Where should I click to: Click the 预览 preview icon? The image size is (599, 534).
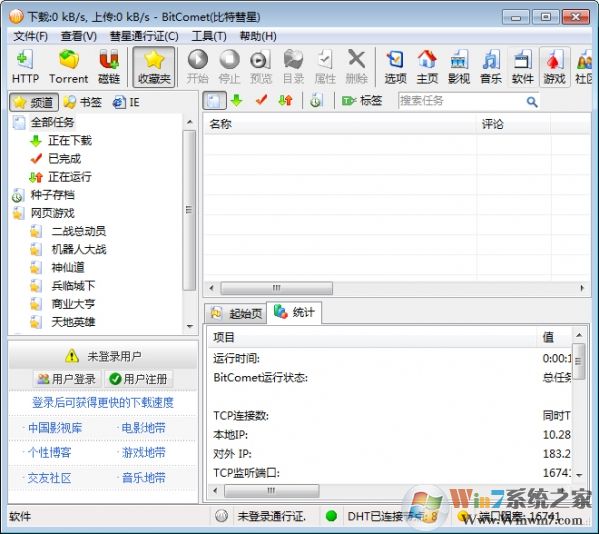(261, 67)
